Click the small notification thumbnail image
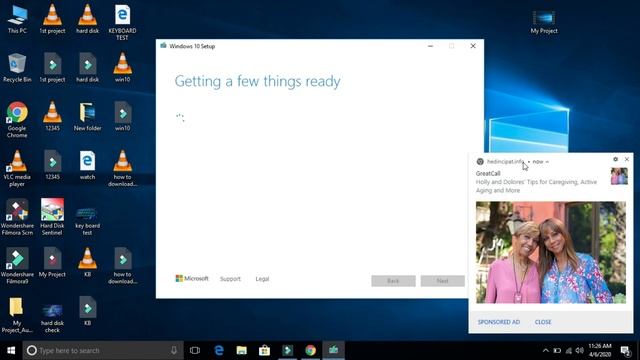 click(x=619, y=176)
